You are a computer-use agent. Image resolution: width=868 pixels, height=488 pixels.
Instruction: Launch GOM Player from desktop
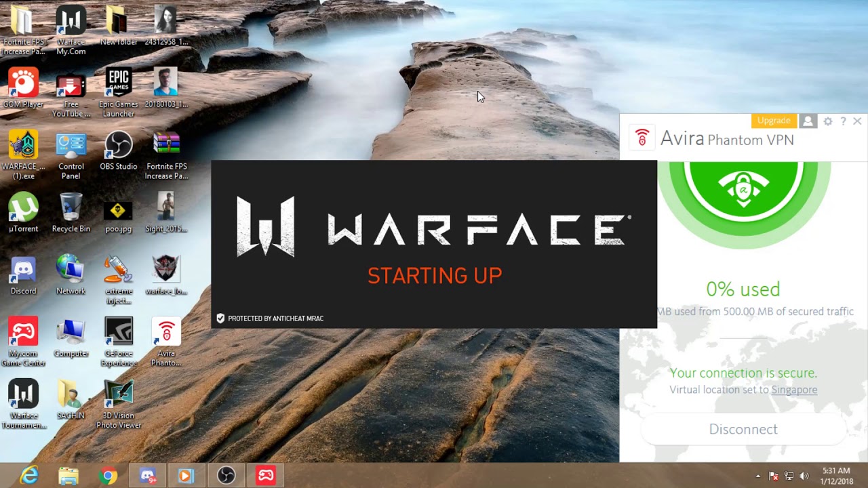click(x=23, y=88)
